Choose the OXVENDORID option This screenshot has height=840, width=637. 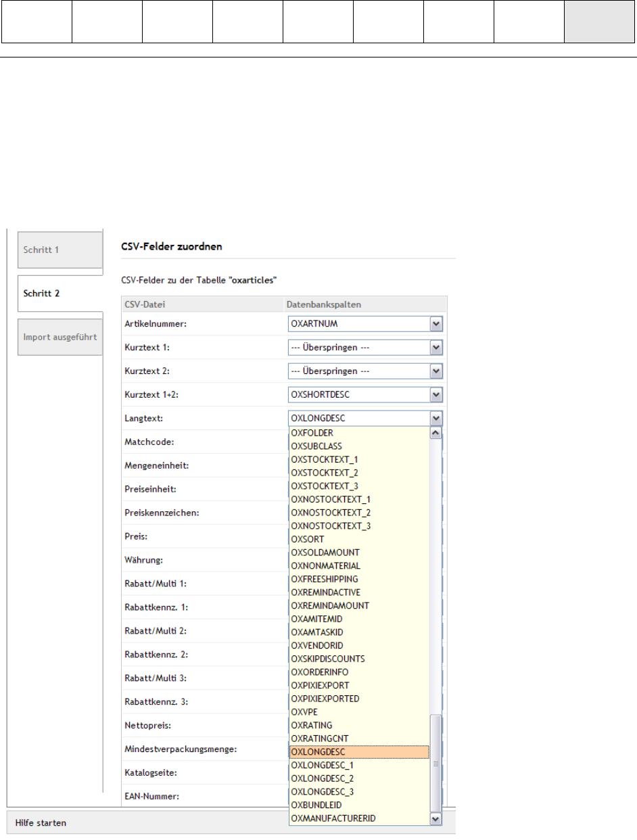point(359,645)
